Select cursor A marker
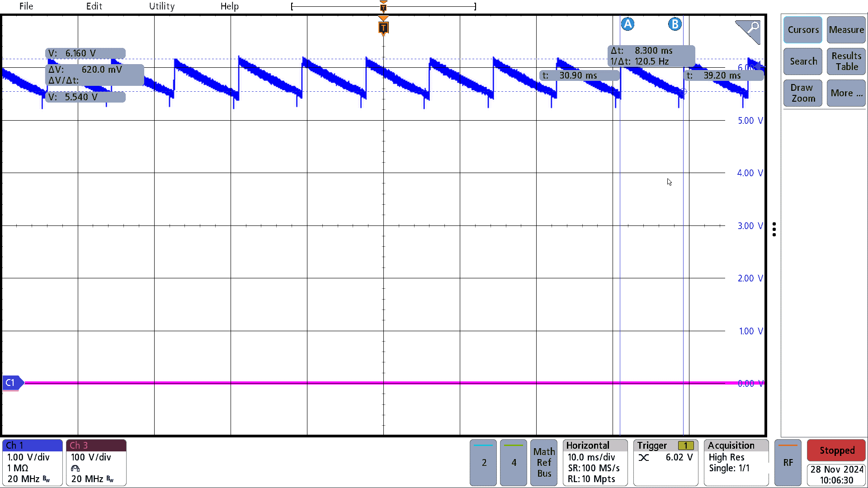The image size is (868, 488). click(x=627, y=24)
